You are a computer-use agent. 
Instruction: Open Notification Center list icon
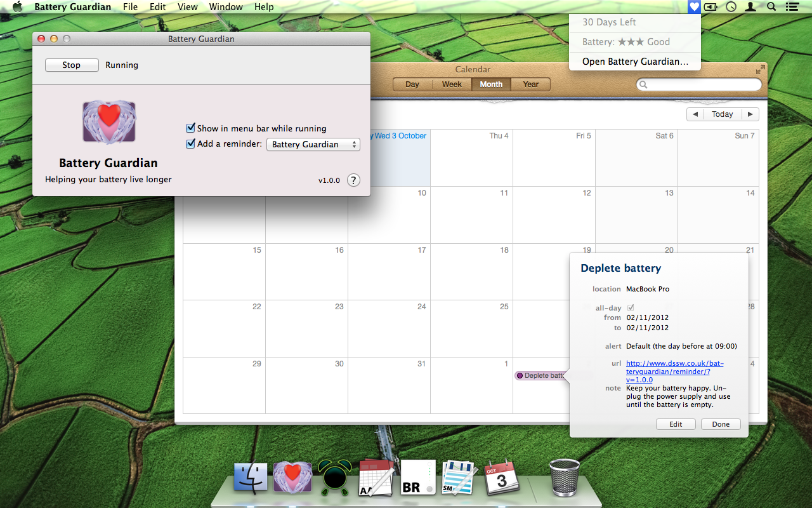point(792,7)
